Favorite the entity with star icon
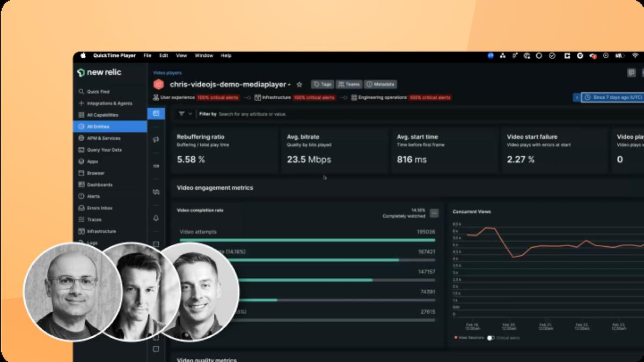 point(299,84)
